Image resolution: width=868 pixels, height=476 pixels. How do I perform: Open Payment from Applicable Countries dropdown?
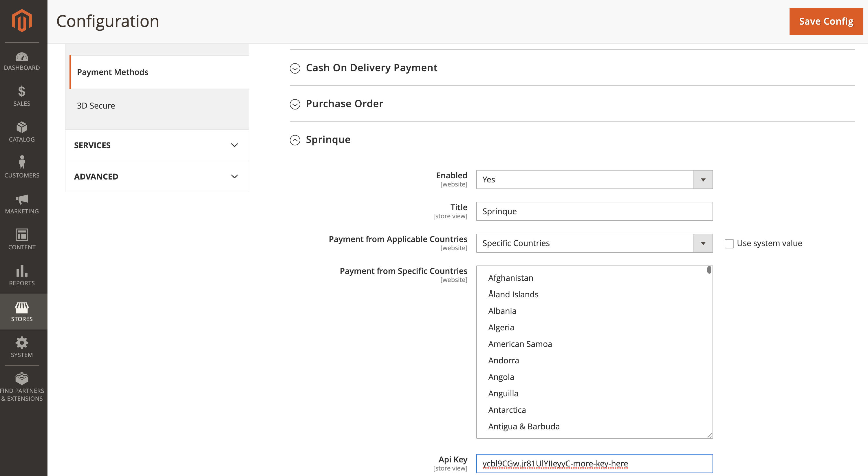pyautogui.click(x=594, y=243)
